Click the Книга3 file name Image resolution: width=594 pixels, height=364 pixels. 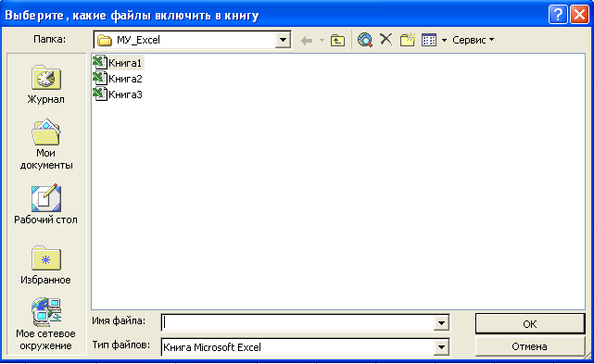pyautogui.click(x=125, y=94)
